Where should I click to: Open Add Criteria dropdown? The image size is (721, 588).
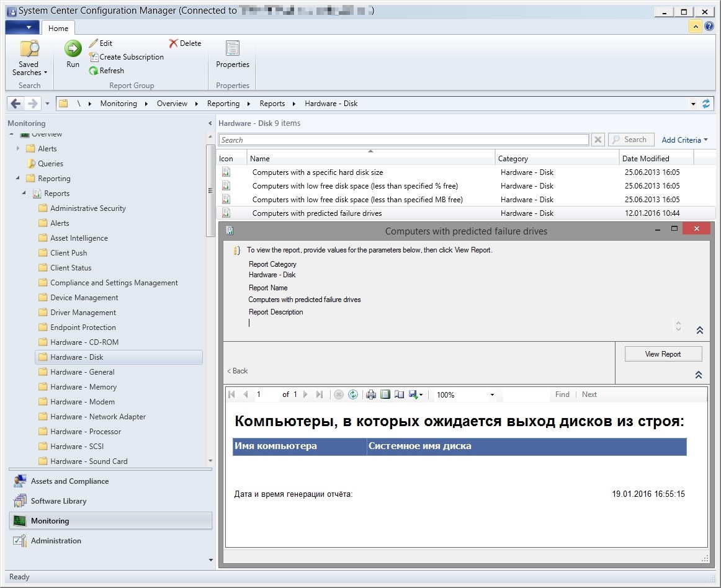pyautogui.click(x=684, y=140)
